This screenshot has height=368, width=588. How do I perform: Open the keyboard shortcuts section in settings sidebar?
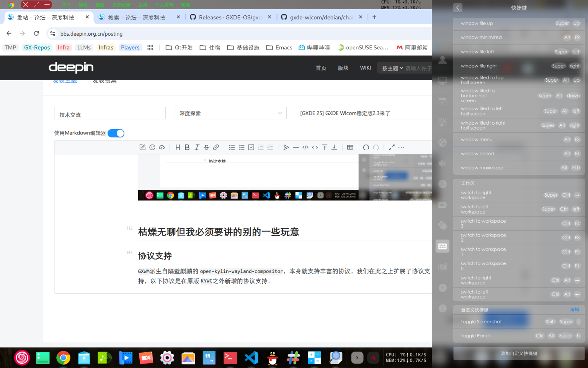click(x=443, y=246)
